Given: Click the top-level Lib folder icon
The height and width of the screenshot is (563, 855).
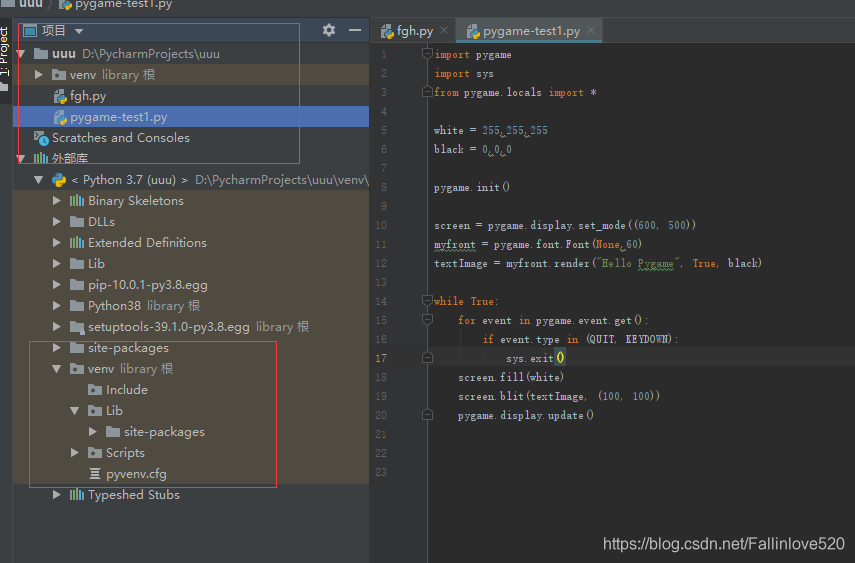Looking at the screenshot, I should [77, 263].
